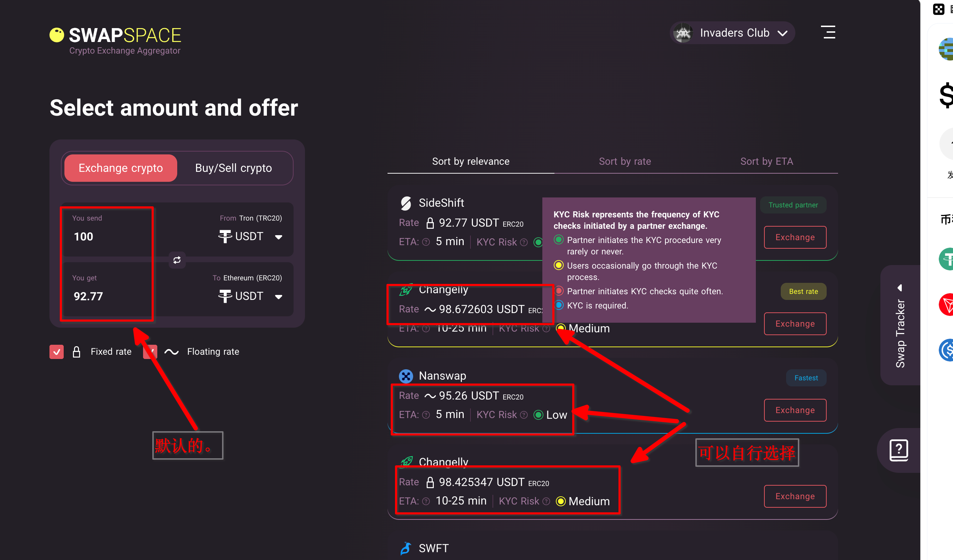Expand the Swap Tracker side panel

pyautogui.click(x=900, y=325)
